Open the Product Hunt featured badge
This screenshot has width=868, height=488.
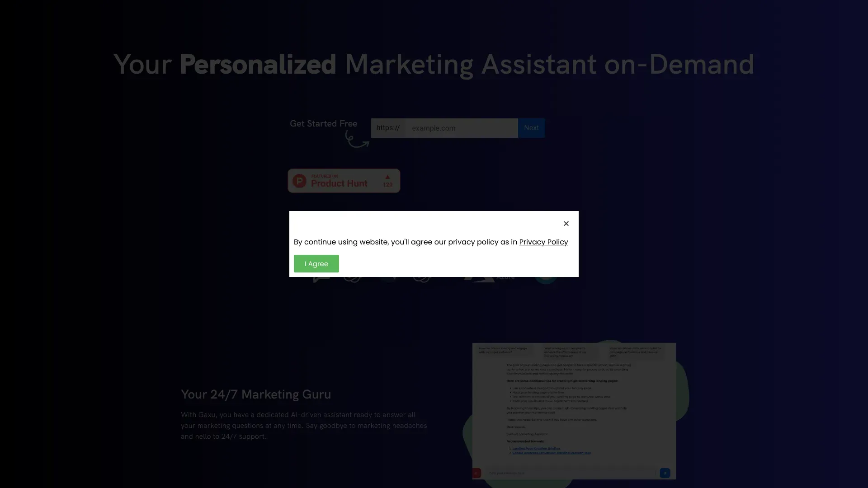[x=344, y=181]
